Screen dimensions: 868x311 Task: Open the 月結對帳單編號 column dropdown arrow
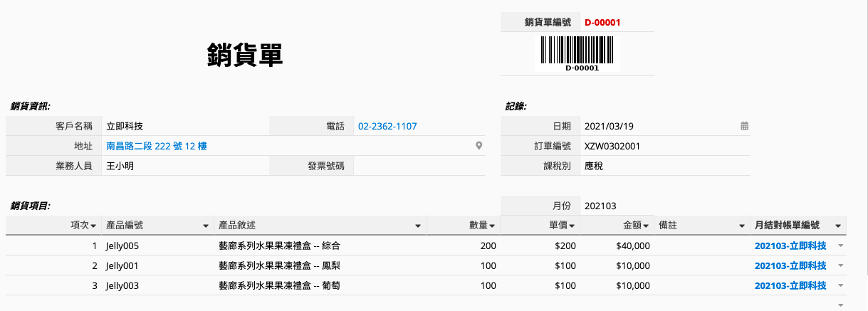838,226
